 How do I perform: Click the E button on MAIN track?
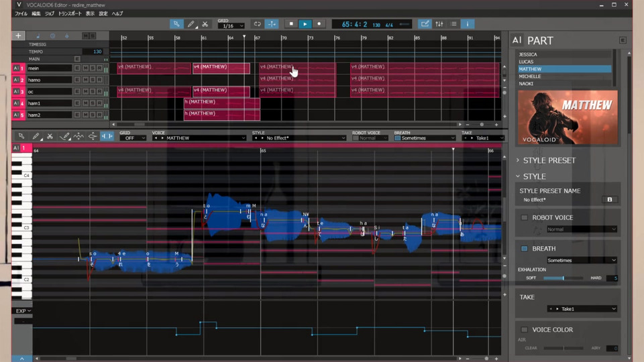[x=77, y=59]
